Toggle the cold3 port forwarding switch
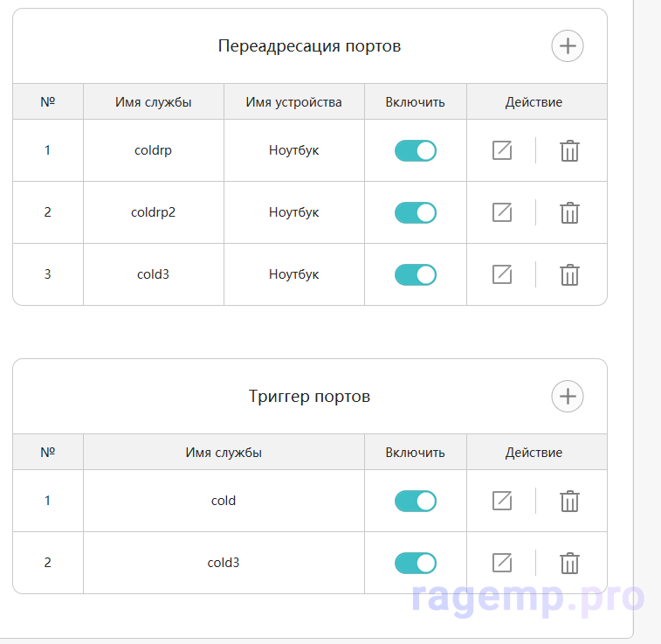 [416, 274]
